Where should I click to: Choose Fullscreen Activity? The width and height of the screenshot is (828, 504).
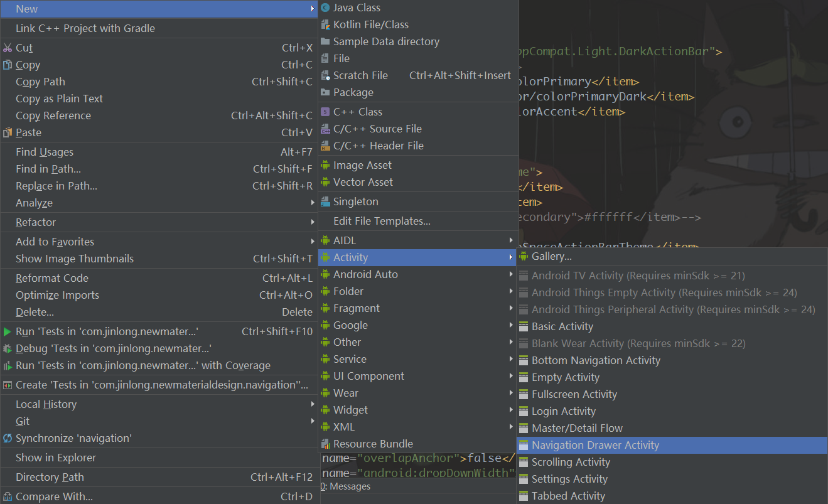pyautogui.click(x=672, y=394)
